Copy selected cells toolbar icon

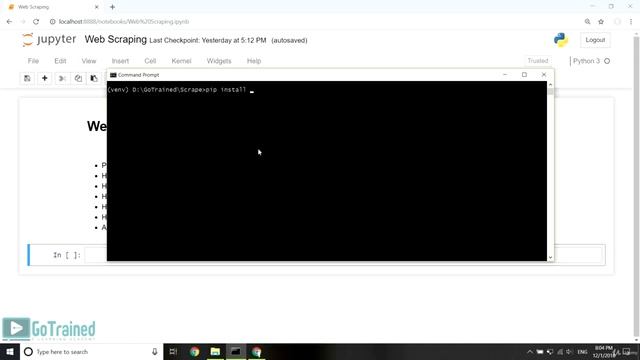coord(78,78)
